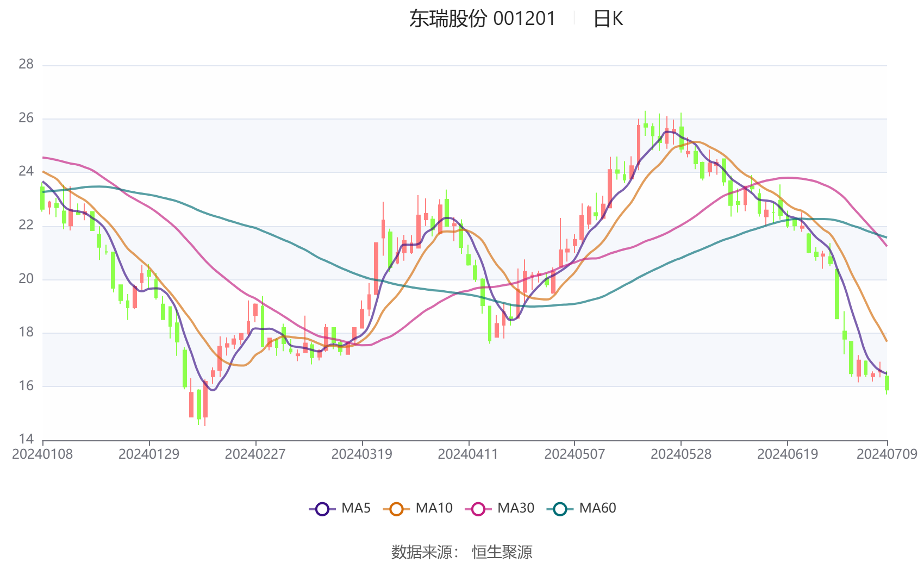Click the x-axis date 20240319
The image size is (924, 562).
click(362, 454)
